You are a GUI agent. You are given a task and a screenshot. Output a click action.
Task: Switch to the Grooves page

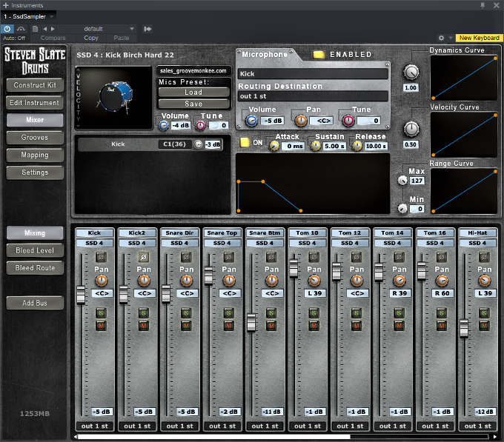[35, 138]
